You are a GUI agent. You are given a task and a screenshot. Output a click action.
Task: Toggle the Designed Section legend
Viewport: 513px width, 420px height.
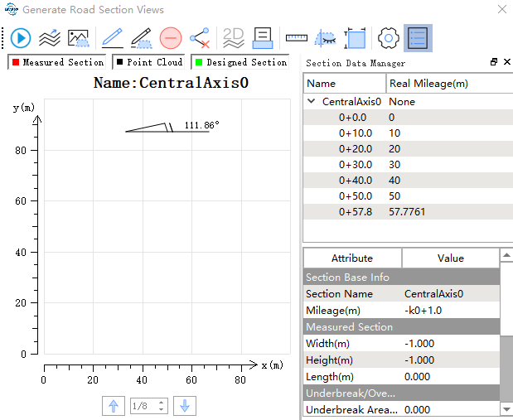(240, 62)
